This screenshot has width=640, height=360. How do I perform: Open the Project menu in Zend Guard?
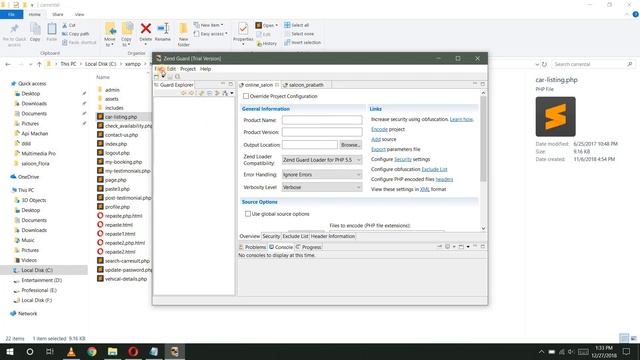point(188,69)
